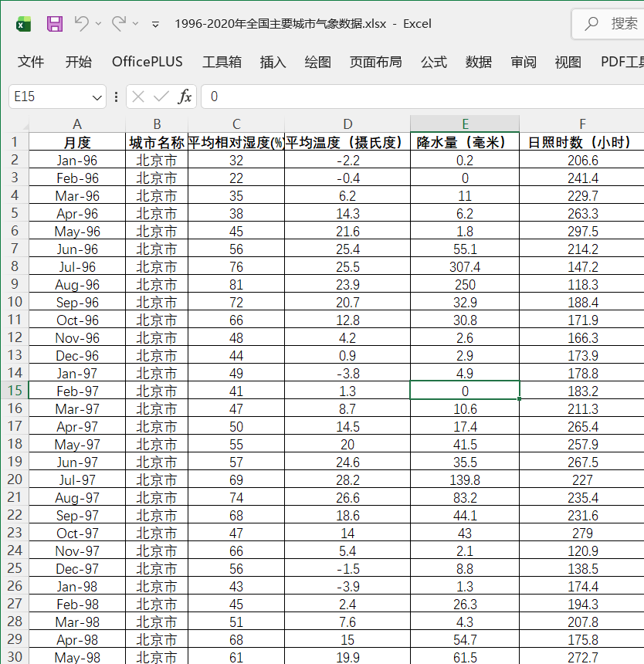Click the 降水量（毫米） header cell
Image resolution: width=644 pixels, height=664 pixels.
tap(465, 142)
